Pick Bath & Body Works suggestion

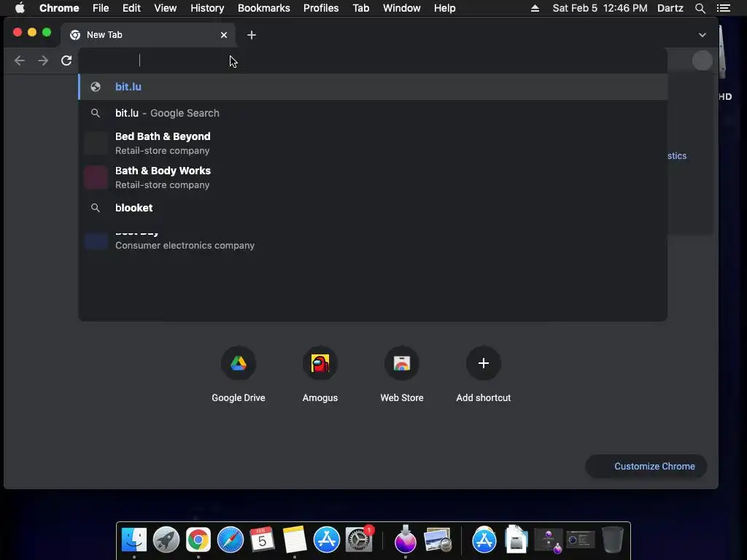[373, 177]
